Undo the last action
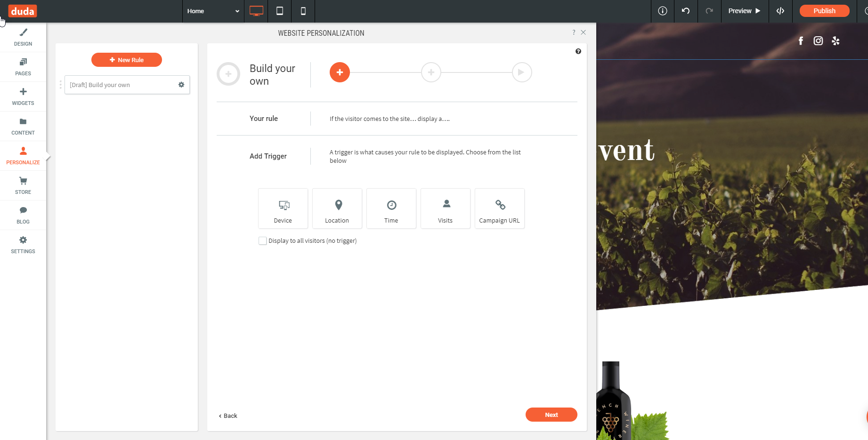868x440 pixels. pyautogui.click(x=686, y=11)
